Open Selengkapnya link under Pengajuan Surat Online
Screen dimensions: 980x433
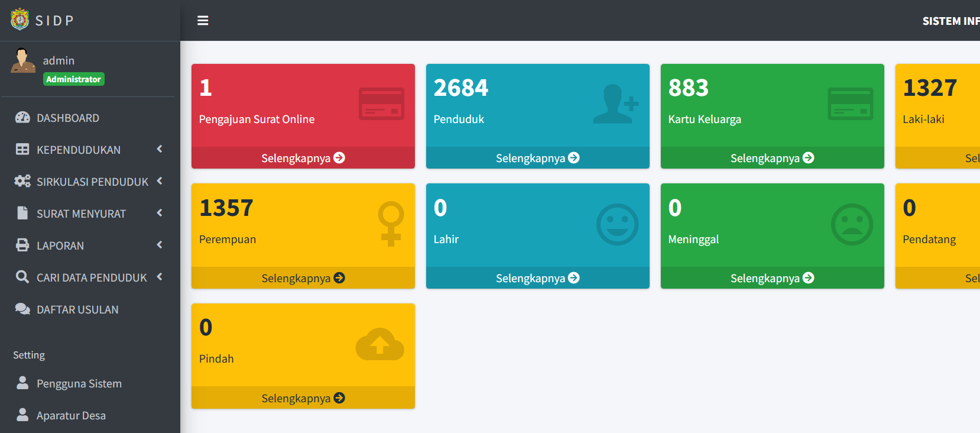303,158
